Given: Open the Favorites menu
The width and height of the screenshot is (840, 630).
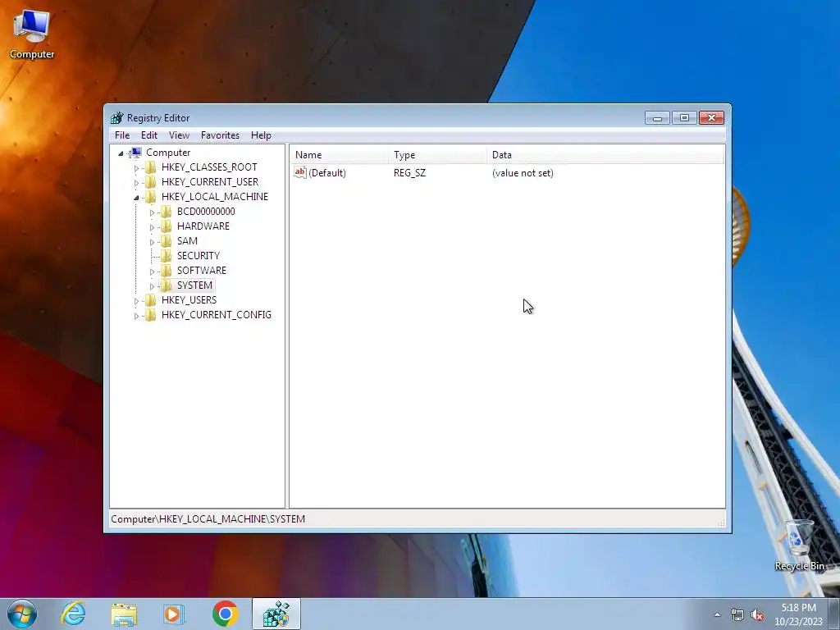Looking at the screenshot, I should click(220, 135).
